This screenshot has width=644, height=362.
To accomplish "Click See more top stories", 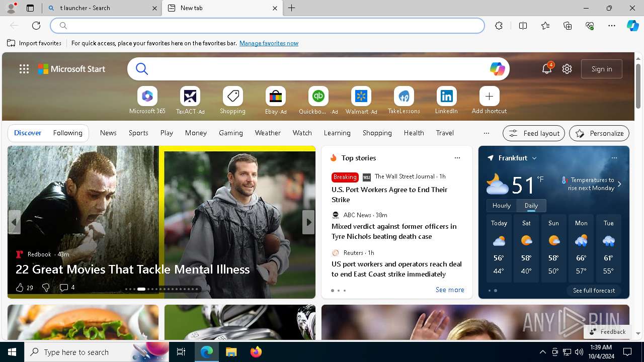I will pyautogui.click(x=450, y=290).
